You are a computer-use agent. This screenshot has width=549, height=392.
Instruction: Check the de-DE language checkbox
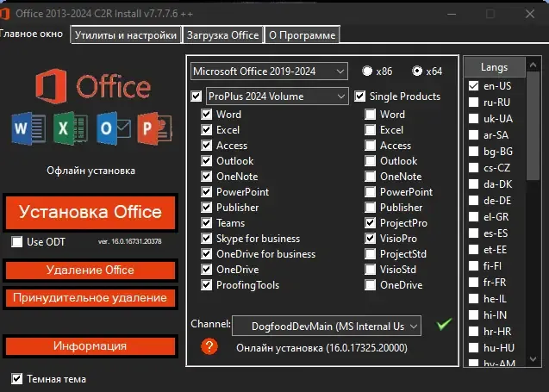(473, 200)
